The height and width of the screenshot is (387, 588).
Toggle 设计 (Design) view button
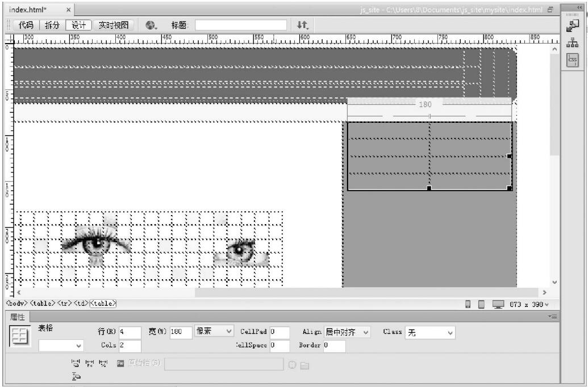tap(78, 25)
